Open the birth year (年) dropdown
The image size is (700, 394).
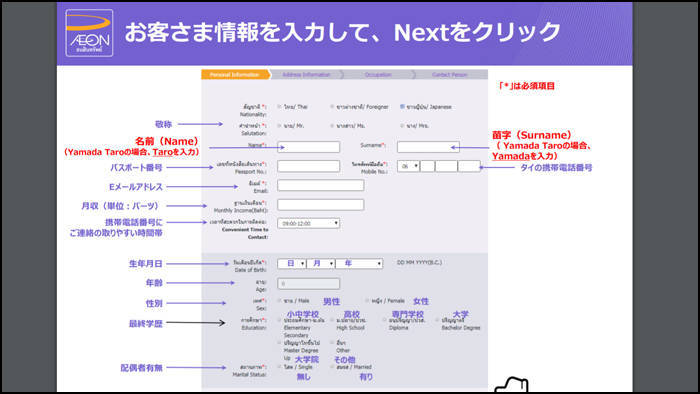click(359, 264)
